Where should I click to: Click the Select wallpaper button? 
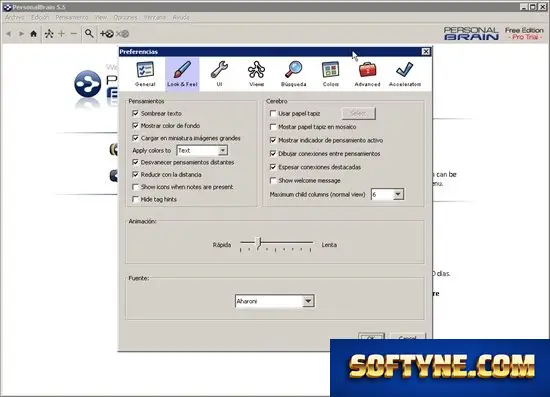(358, 113)
